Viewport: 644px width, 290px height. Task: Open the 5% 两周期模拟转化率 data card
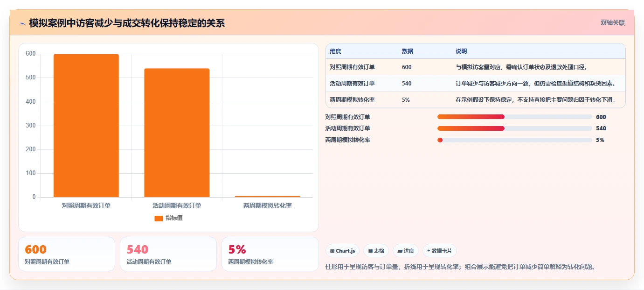pos(270,254)
